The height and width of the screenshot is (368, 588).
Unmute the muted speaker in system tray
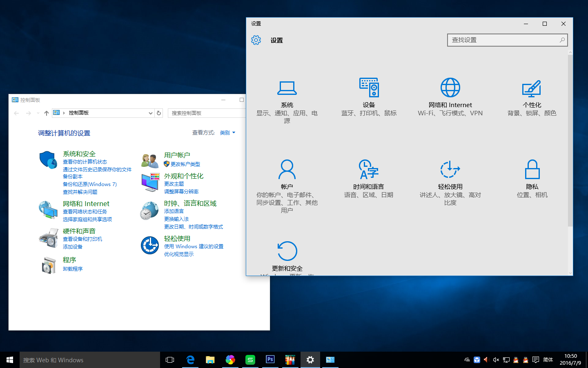tap(496, 360)
